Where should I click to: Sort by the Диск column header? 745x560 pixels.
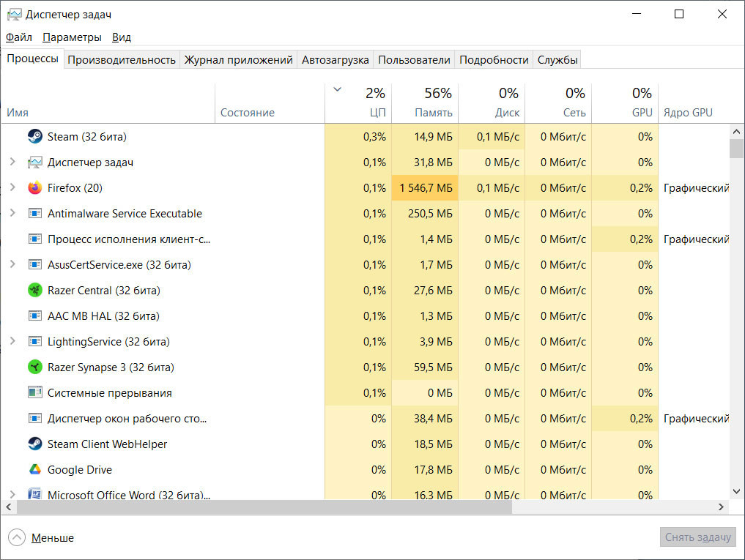point(492,103)
